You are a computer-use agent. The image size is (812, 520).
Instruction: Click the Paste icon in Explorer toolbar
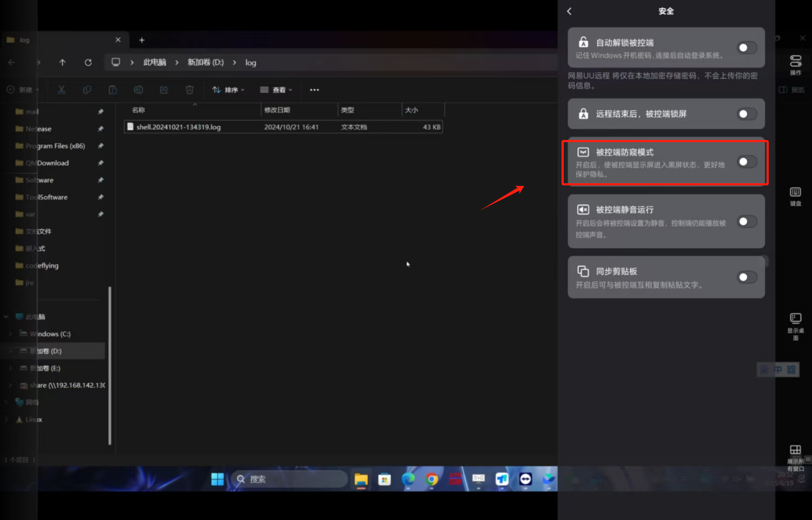[x=113, y=90]
